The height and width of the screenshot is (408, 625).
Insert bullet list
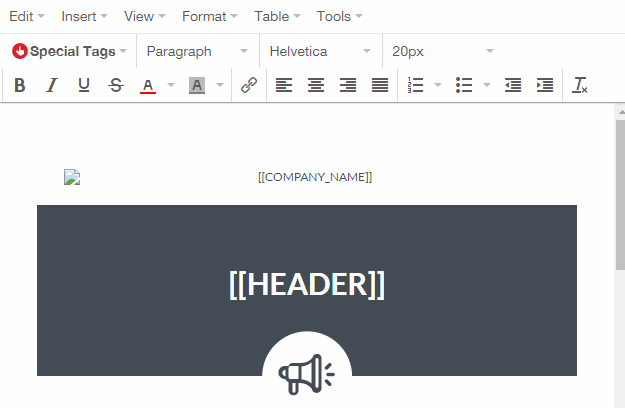click(464, 85)
